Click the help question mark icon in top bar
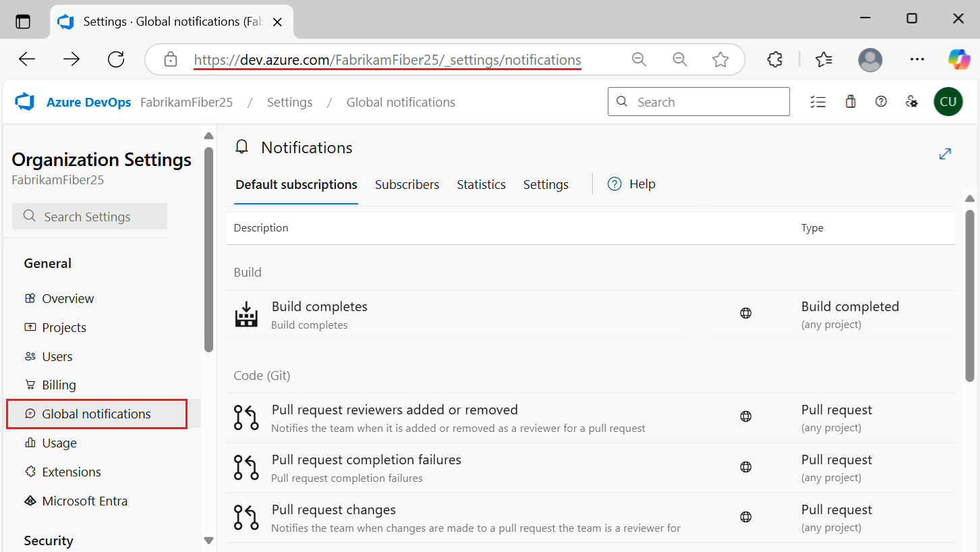 tap(881, 101)
